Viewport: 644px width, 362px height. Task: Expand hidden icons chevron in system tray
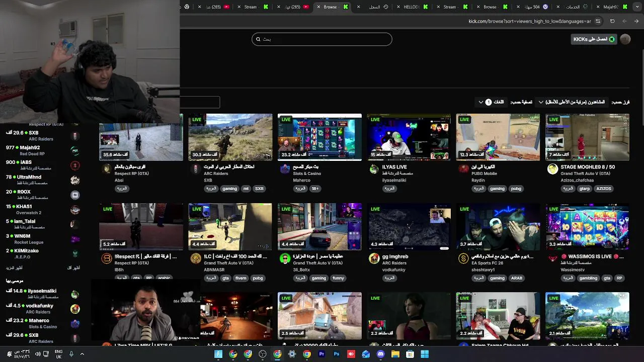tap(82, 354)
